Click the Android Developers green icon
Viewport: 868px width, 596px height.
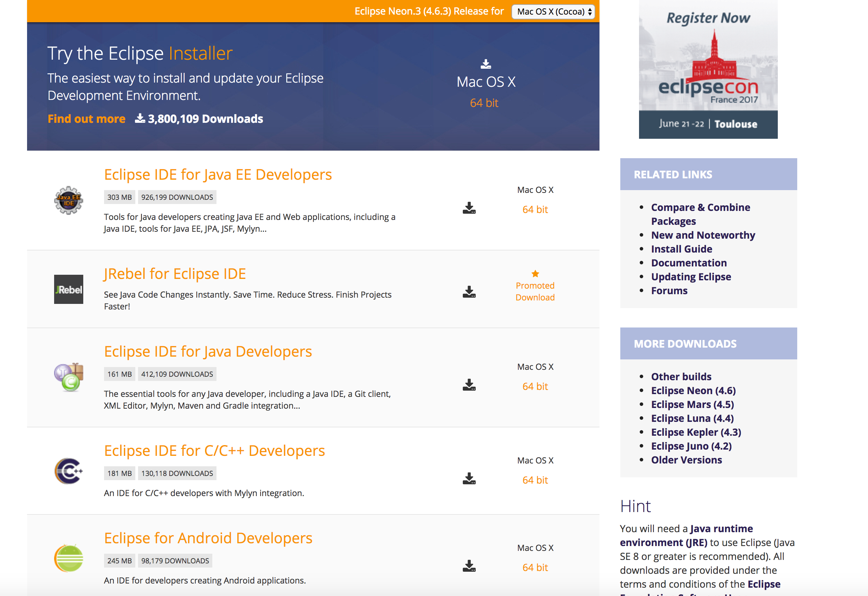(x=68, y=558)
